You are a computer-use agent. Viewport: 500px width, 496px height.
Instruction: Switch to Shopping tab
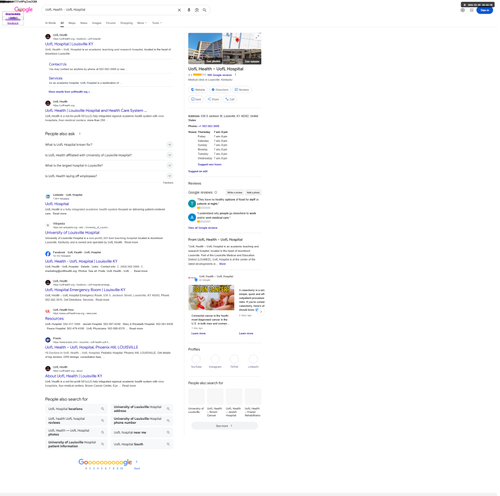[126, 23]
